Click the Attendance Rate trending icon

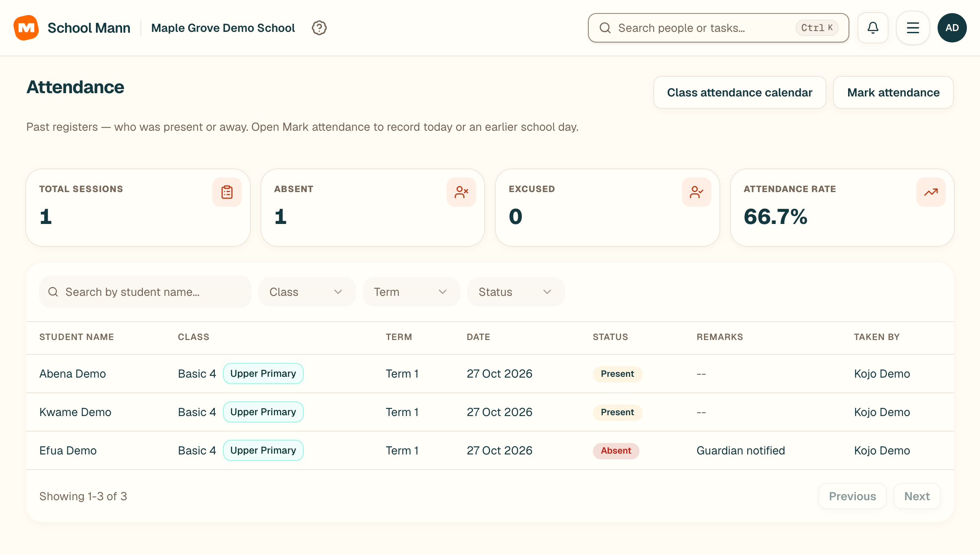[931, 192]
